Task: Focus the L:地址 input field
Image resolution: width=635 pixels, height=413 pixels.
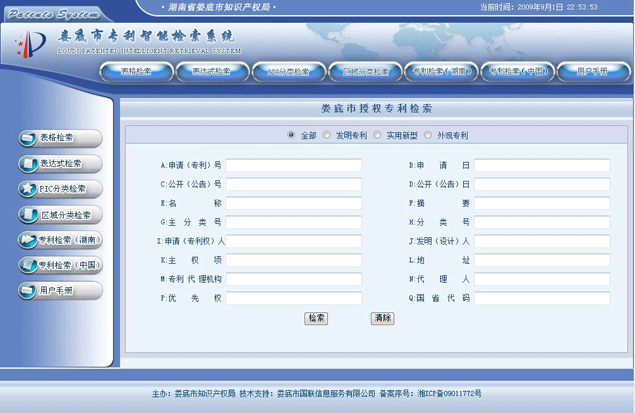Action: point(542,260)
